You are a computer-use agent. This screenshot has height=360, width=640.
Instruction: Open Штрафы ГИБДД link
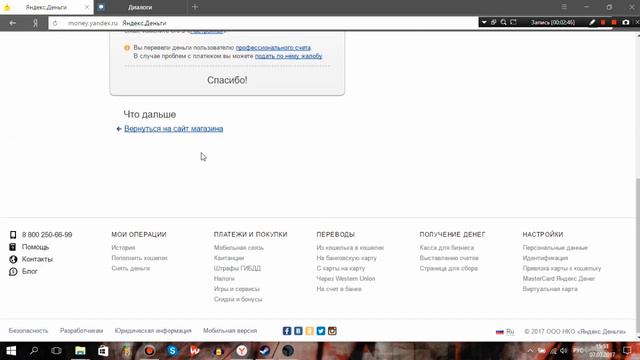tap(237, 268)
